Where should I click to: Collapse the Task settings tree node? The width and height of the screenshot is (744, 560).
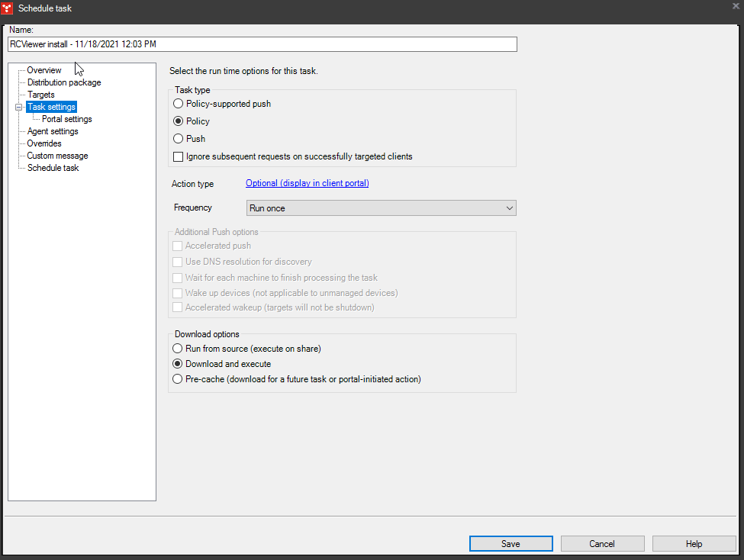(x=18, y=106)
